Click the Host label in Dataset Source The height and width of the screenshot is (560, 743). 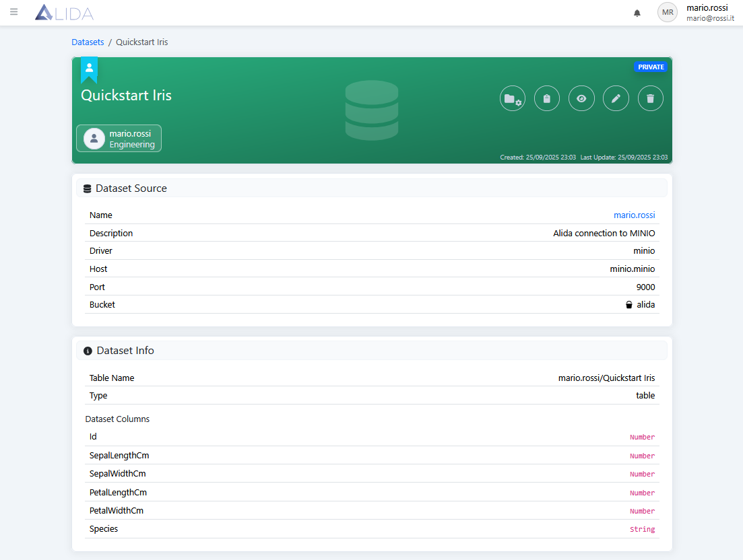[x=98, y=269]
